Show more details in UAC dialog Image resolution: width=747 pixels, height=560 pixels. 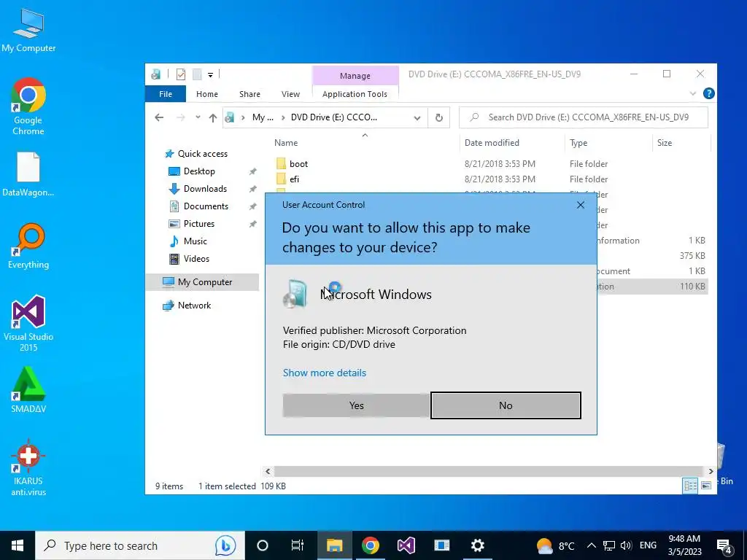[325, 373]
